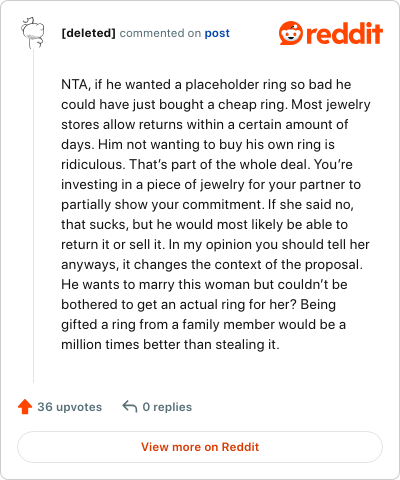Click the text 'Most jewelry' in the comment
Image resolution: width=400 pixels, height=480 pixels.
pos(331,105)
